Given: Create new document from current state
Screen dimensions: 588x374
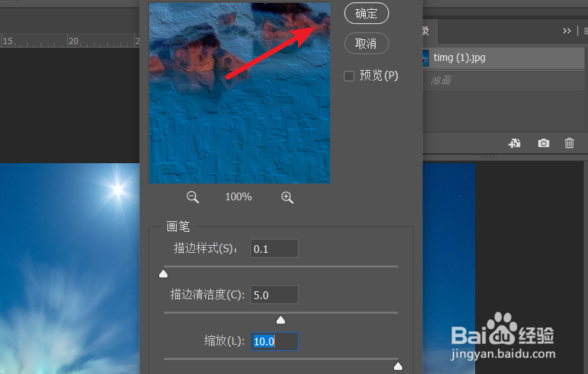Looking at the screenshot, I should coord(514,143).
